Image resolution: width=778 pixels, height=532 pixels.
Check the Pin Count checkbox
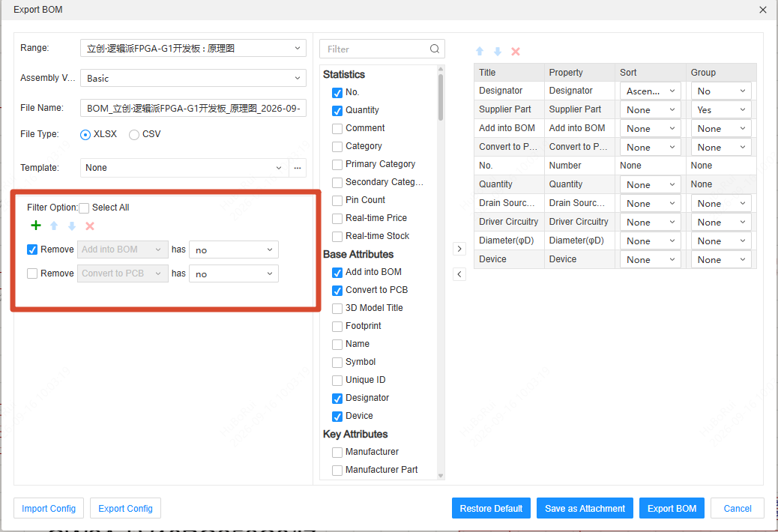337,200
